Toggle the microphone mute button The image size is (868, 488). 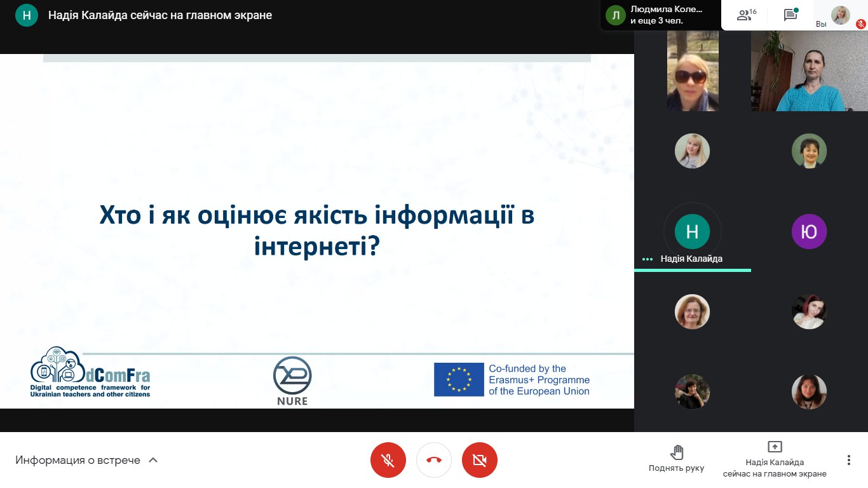coord(388,460)
